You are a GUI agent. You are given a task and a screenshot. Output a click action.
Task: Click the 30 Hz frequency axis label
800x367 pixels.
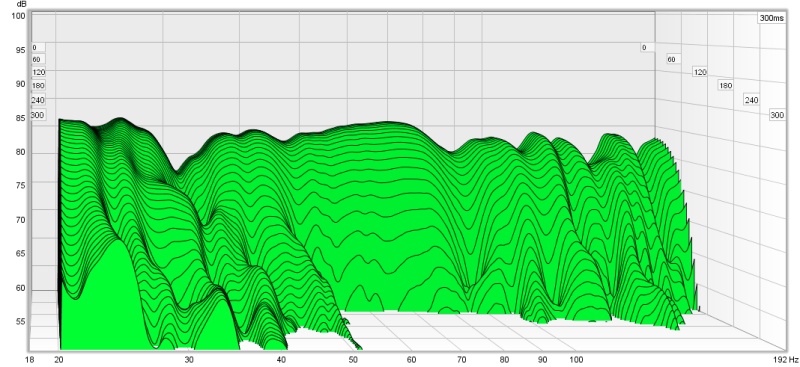click(x=189, y=360)
